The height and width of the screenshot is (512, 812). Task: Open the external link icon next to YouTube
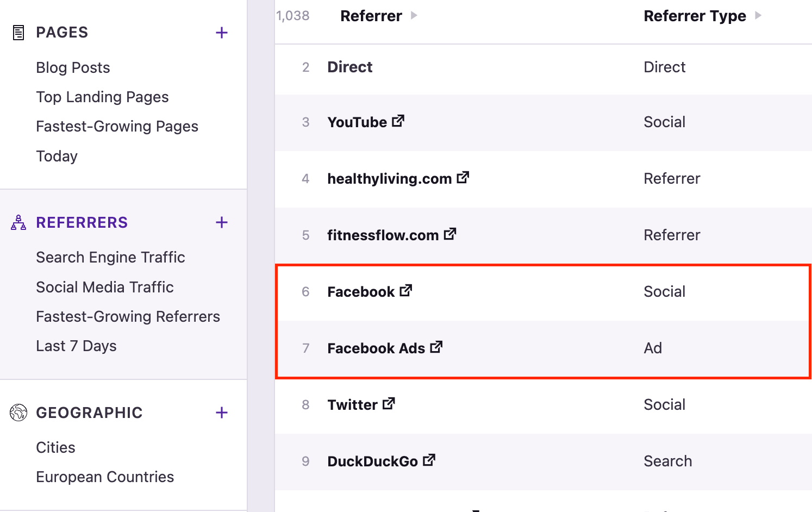[x=398, y=121]
